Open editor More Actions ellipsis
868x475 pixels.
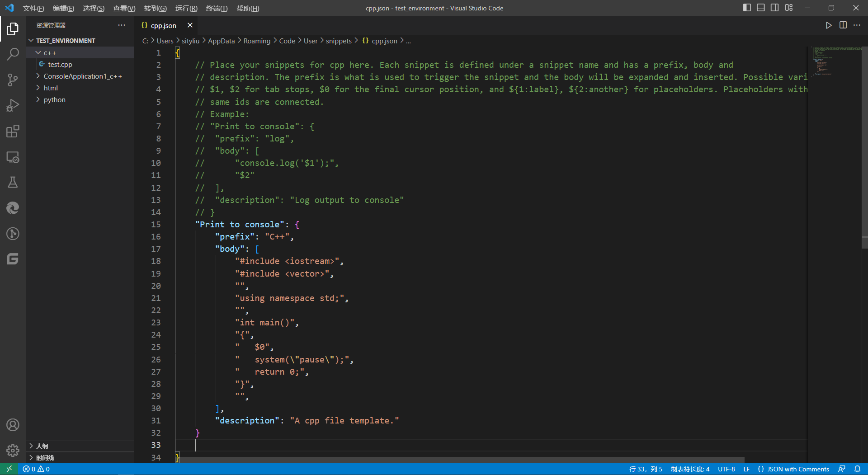coord(857,25)
